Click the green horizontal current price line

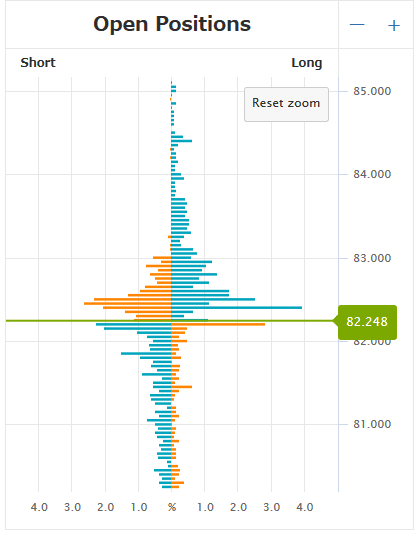tap(169, 321)
